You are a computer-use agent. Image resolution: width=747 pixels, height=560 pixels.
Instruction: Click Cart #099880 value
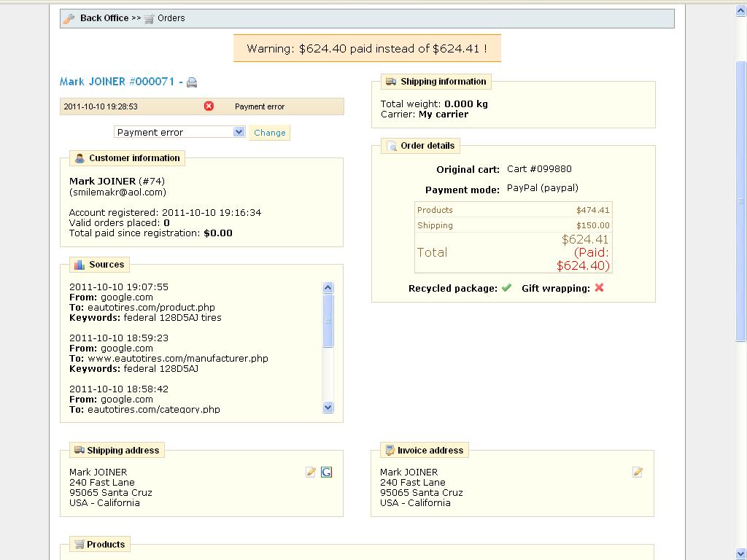pos(539,169)
